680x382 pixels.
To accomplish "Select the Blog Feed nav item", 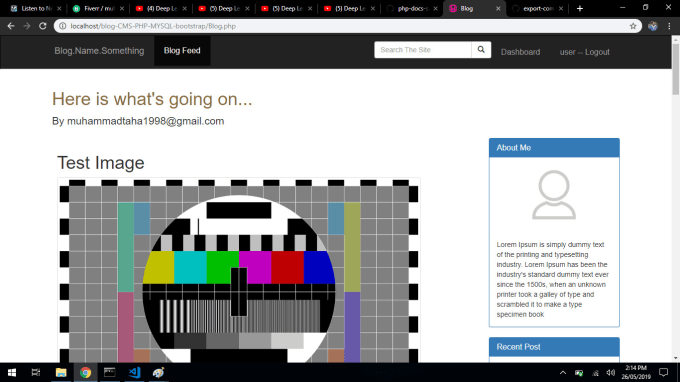I will [182, 51].
